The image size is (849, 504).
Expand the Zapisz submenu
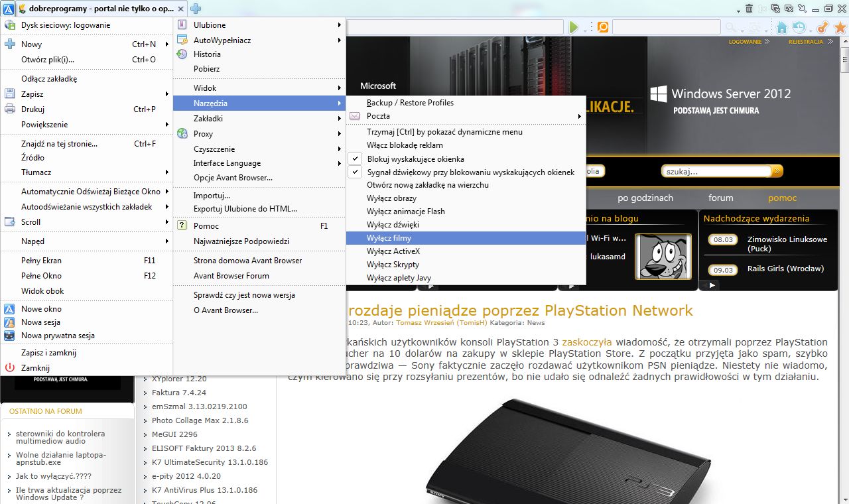(86, 94)
